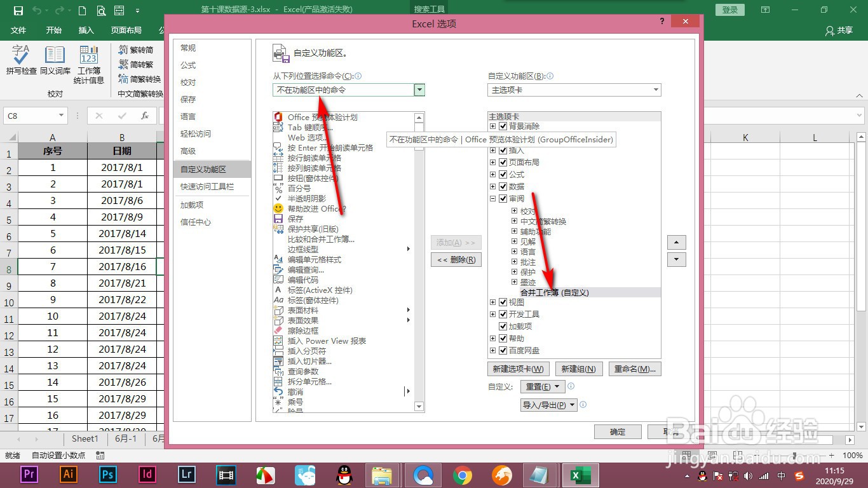
Task: Open the 文件 ribbon tab
Action: coord(18,30)
